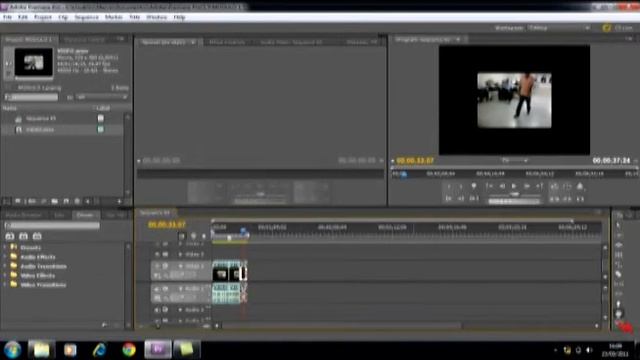Expand the Audio Transitions folder
This screenshot has height=360, width=640.
pos(4,266)
